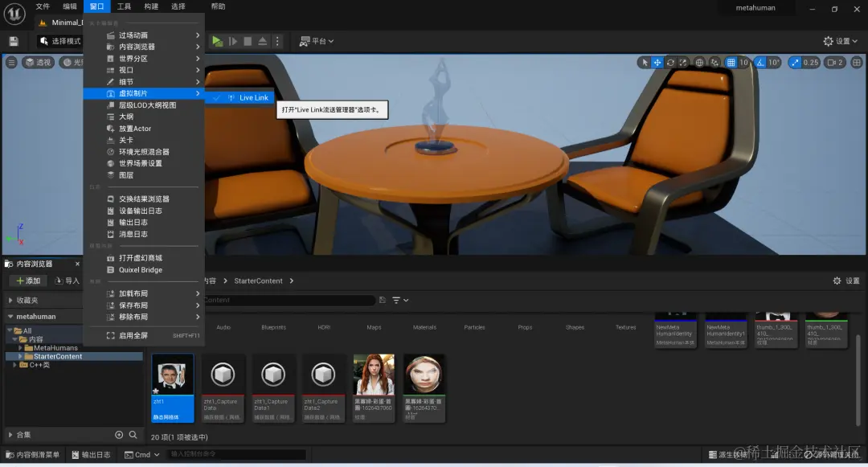868x467 pixels.
Task: Click the viewport hamburger options icon
Action: click(x=11, y=63)
